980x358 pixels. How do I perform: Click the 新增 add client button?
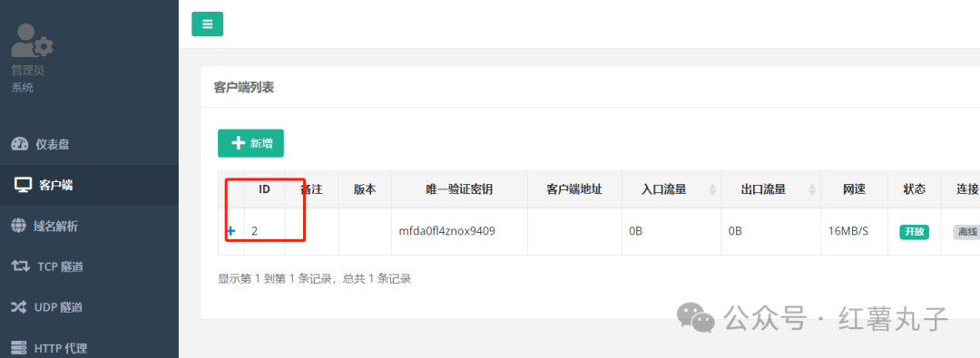tap(250, 143)
